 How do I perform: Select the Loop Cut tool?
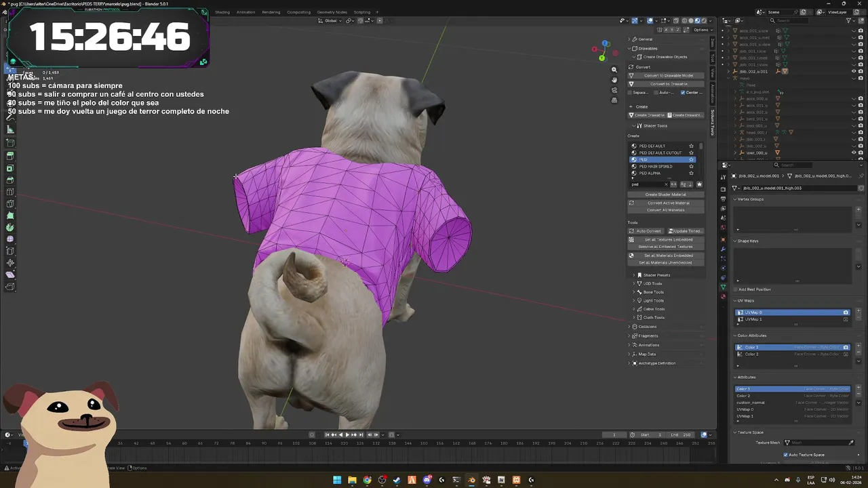point(10,192)
